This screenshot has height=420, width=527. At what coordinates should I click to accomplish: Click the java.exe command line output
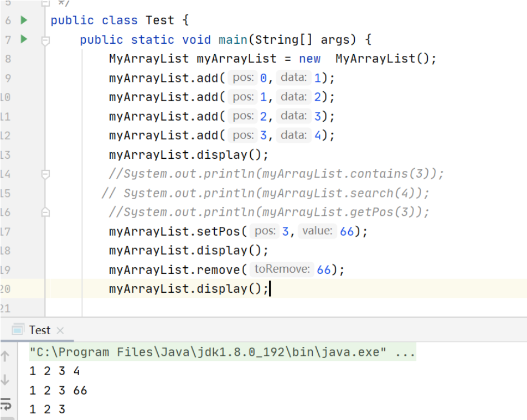[221, 352]
